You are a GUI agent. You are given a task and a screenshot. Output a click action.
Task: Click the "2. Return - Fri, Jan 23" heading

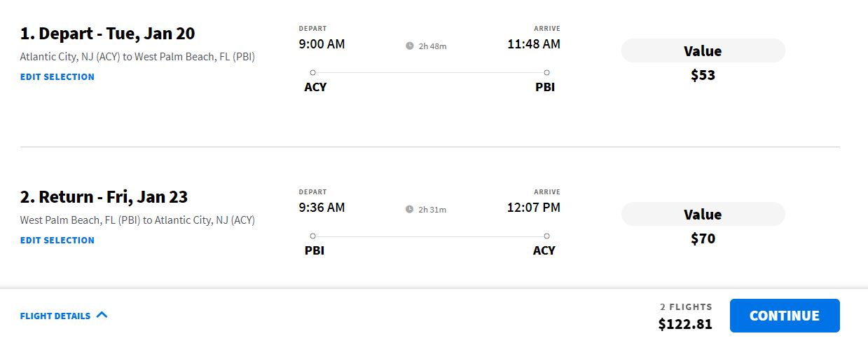(104, 197)
